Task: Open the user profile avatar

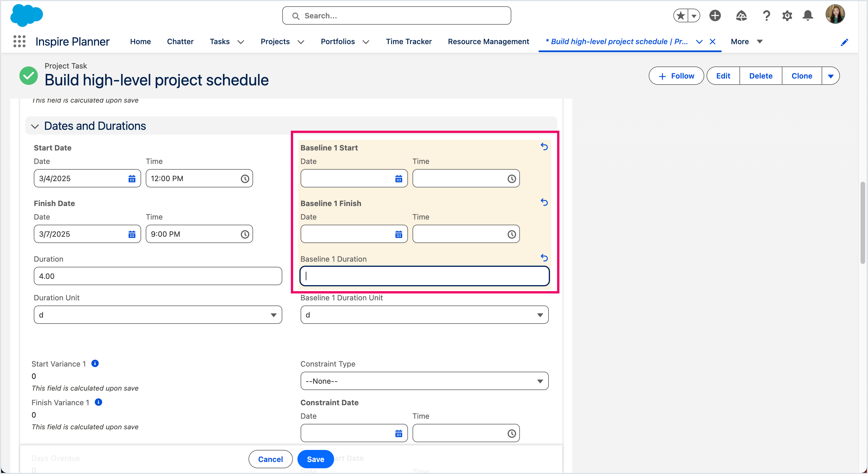Action: pyautogui.click(x=835, y=14)
